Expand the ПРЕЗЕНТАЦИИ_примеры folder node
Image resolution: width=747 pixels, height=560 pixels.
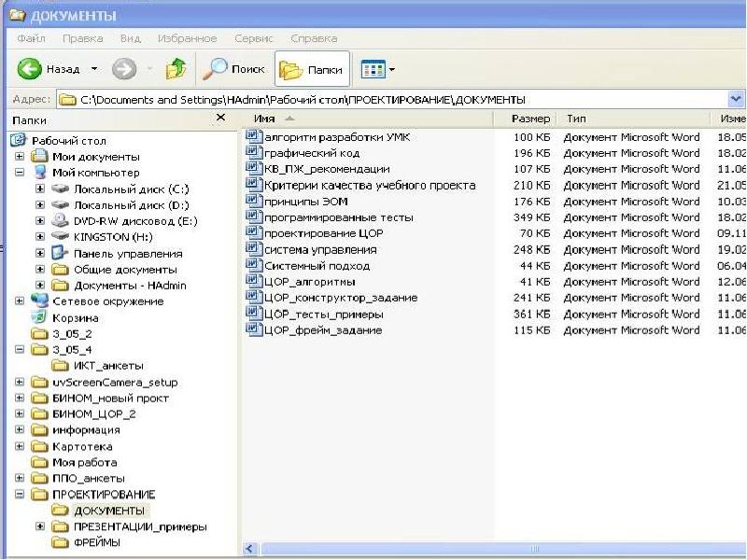click(x=40, y=526)
